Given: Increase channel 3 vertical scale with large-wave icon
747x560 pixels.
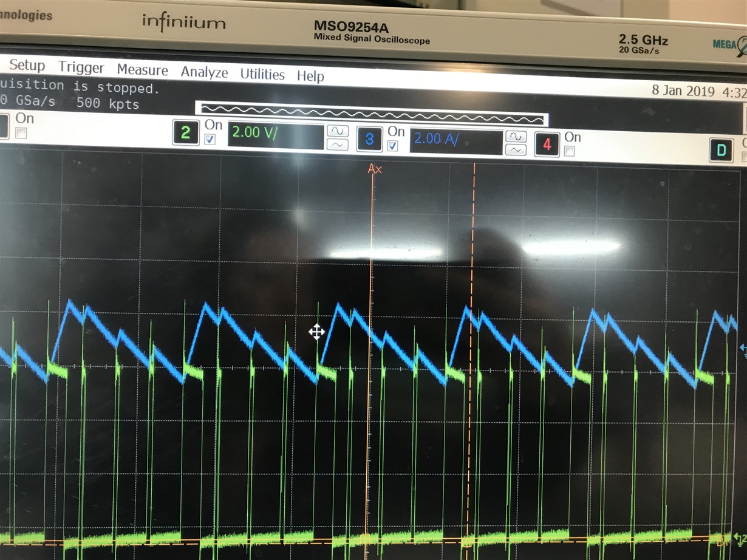Looking at the screenshot, I should coord(516,137).
